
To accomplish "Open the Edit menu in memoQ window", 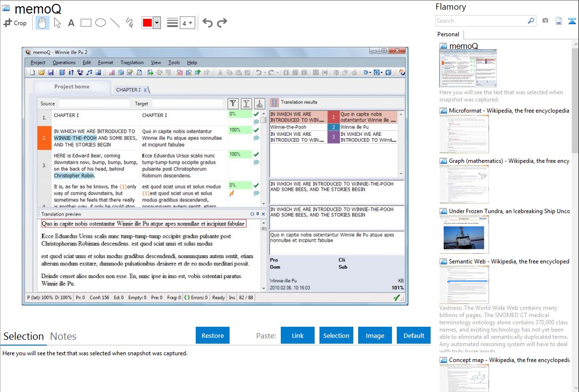I will click(87, 62).
